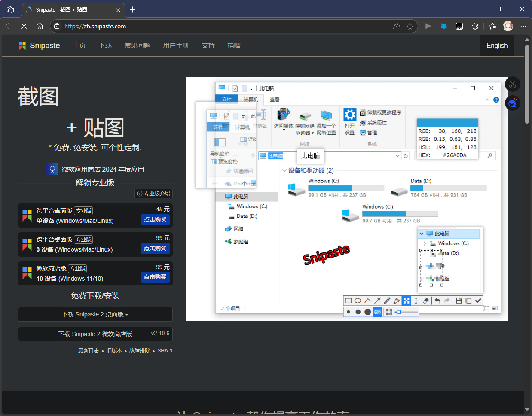
Task: Open the blue cat extension
Action: pyautogui.click(x=444, y=26)
